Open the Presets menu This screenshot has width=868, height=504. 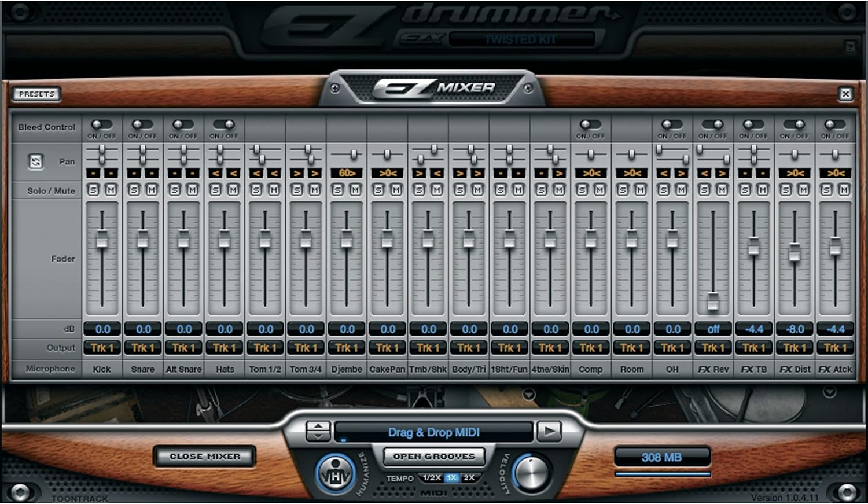(36, 94)
